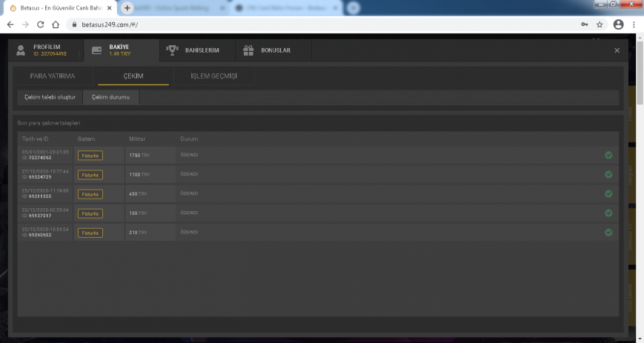Click the system badge on the 1790 TRY row
Screen dimensions: 644x343
[90, 156]
